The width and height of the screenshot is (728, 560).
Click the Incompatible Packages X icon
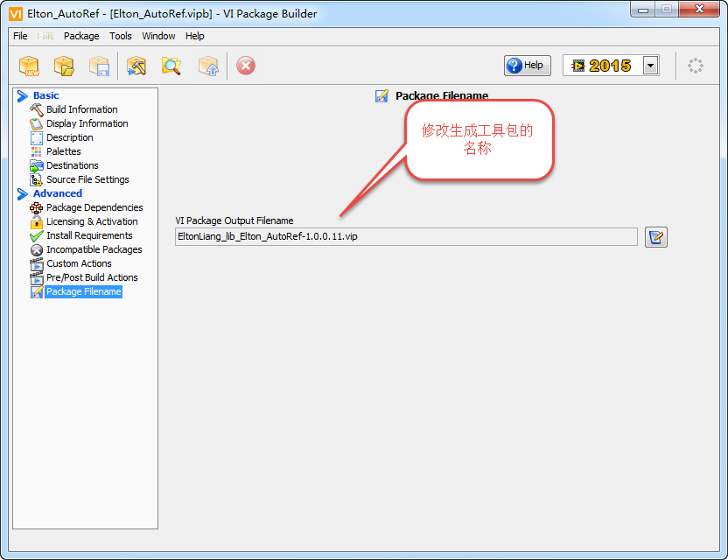pos(36,250)
